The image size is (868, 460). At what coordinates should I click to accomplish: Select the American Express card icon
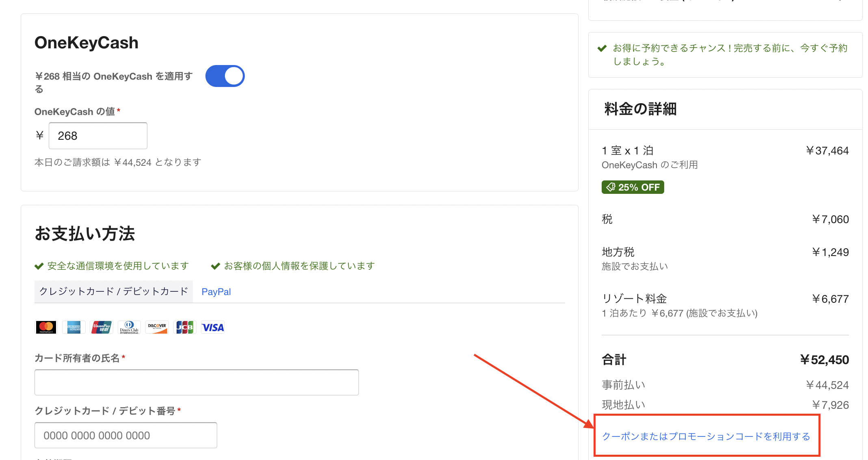click(73, 327)
